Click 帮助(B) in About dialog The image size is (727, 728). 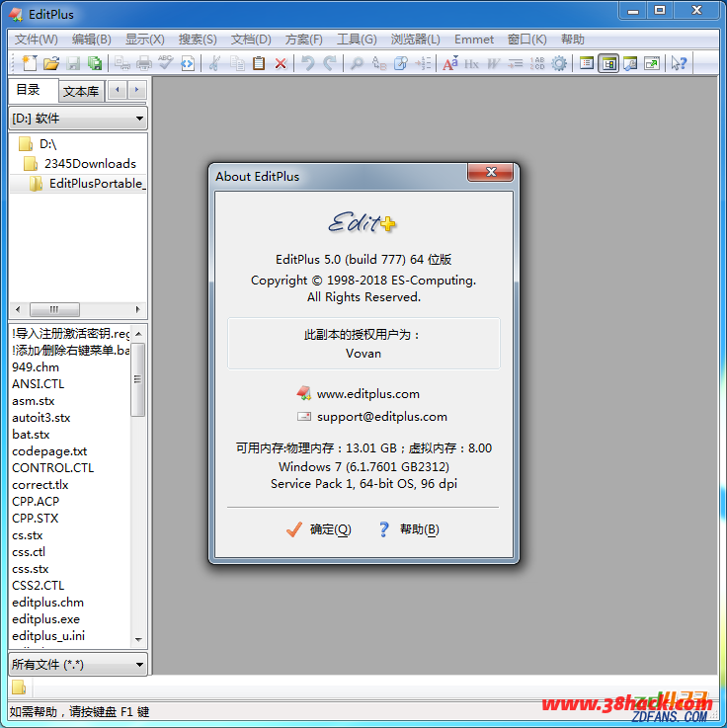pyautogui.click(x=409, y=529)
